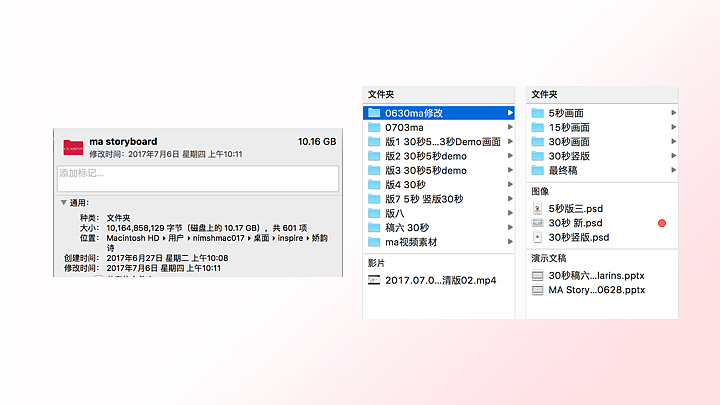Click the 图像 group header
Viewport: 720px width, 405px height.
point(540,191)
